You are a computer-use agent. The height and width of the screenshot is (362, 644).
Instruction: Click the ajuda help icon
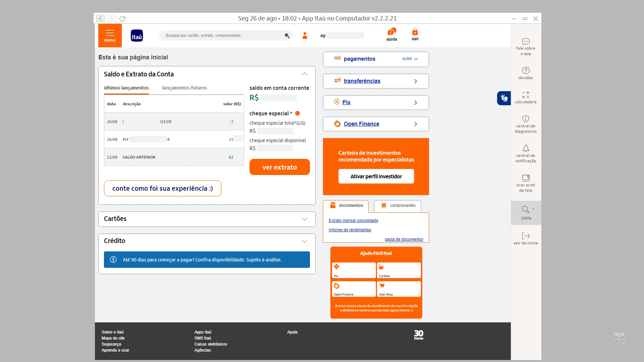[x=391, y=33]
